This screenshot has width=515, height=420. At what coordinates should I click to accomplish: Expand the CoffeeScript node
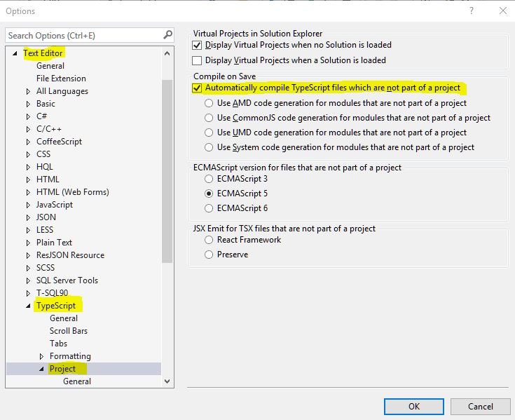(x=28, y=142)
